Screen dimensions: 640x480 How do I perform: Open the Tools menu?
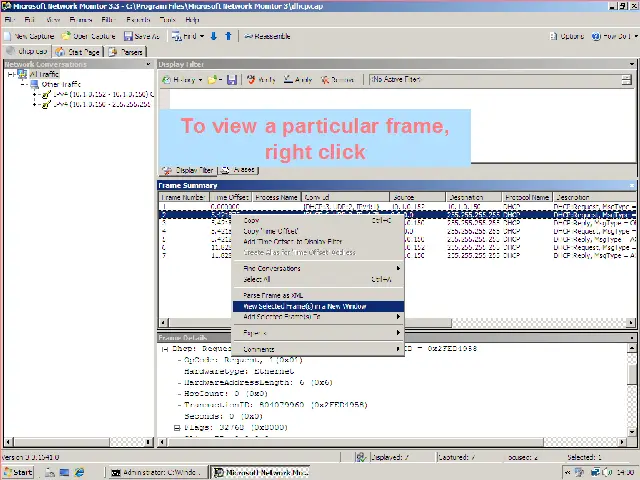pos(167,20)
